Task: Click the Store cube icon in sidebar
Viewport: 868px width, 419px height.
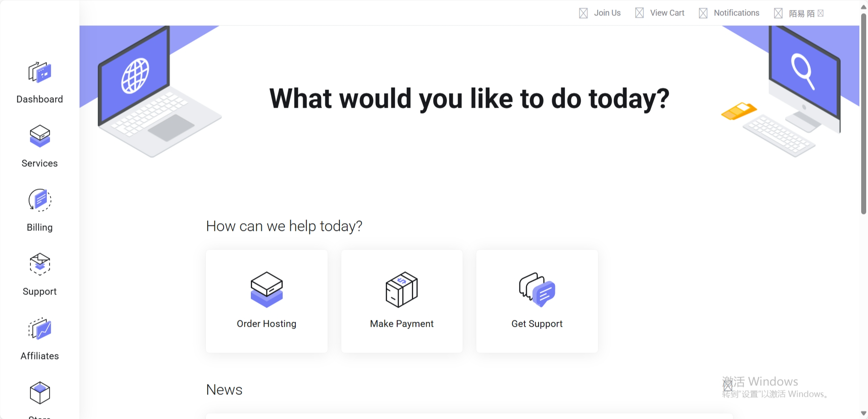Action: click(x=40, y=393)
